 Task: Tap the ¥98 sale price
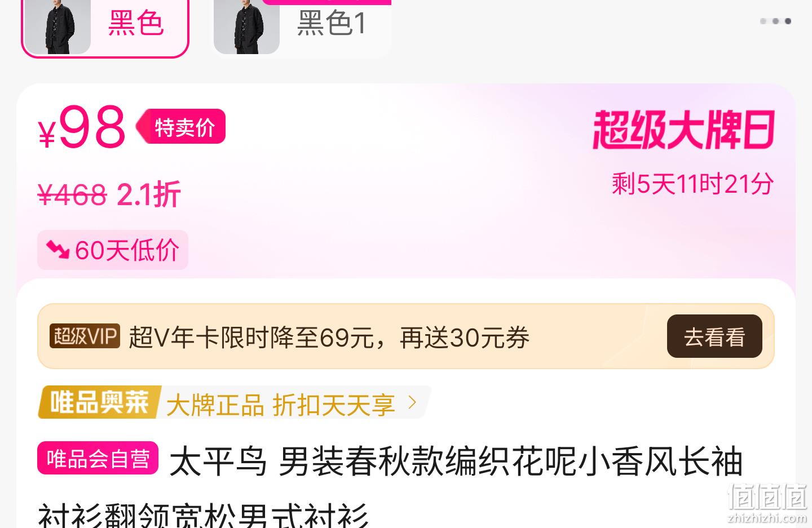pos(82,128)
